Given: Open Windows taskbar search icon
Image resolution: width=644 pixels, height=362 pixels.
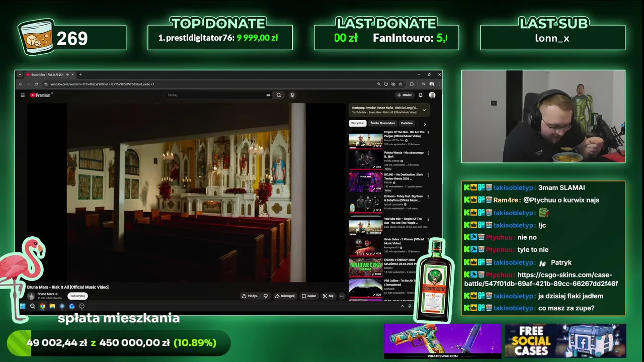Looking at the screenshot, I should [x=32, y=306].
